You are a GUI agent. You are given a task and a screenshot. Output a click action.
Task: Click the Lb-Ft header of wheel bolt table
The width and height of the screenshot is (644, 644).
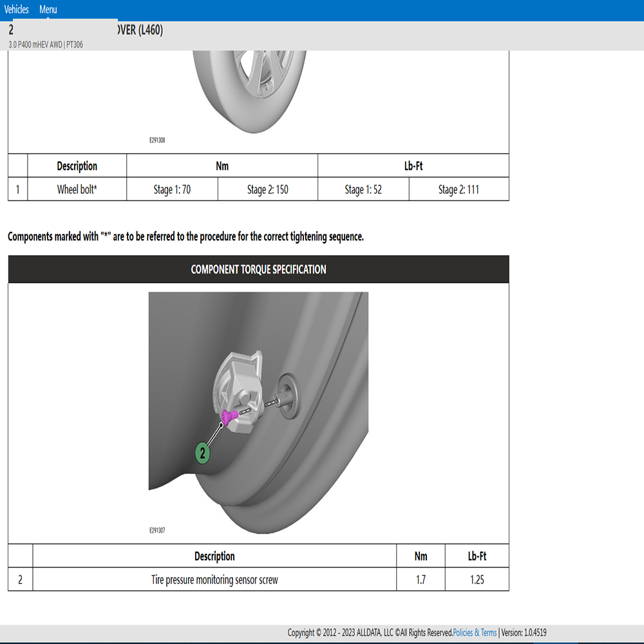click(x=413, y=166)
